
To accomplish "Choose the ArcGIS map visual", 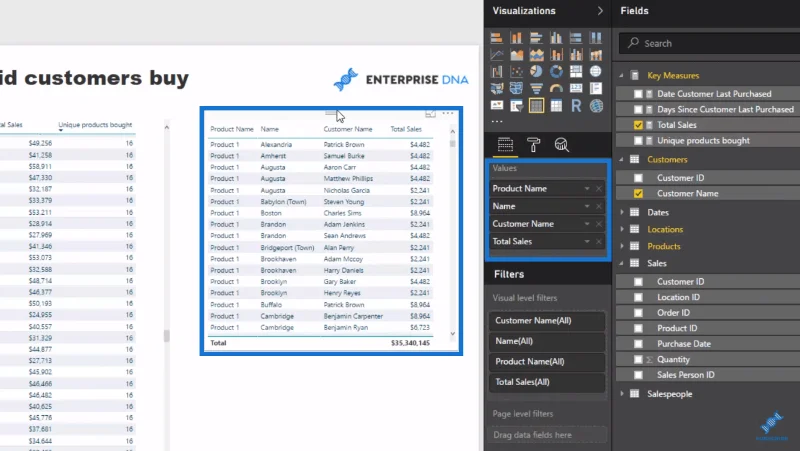I will [596, 106].
